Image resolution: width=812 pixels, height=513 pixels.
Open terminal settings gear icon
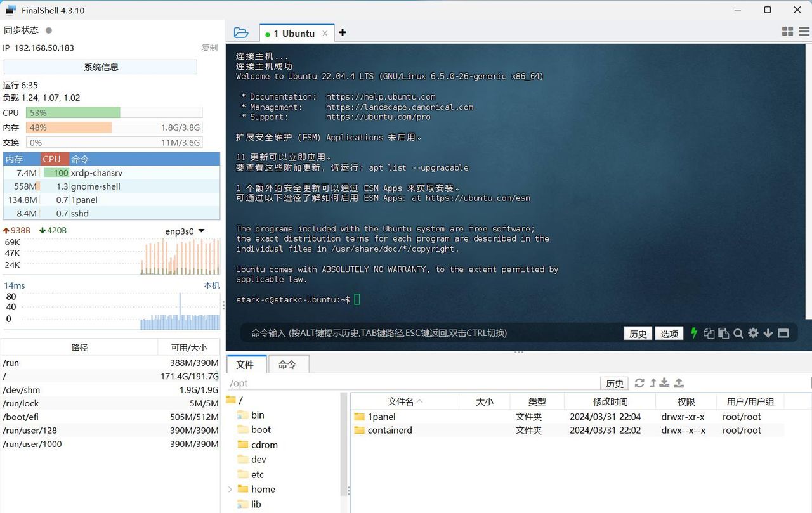click(753, 333)
